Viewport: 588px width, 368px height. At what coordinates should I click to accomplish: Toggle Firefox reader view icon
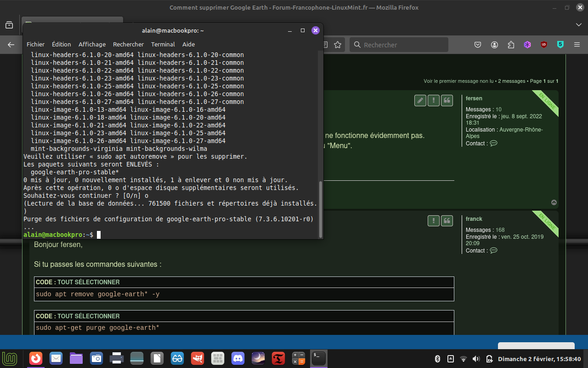click(325, 45)
